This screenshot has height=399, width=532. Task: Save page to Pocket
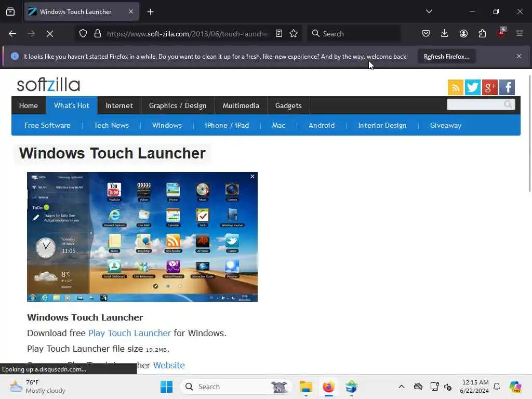[426, 33]
